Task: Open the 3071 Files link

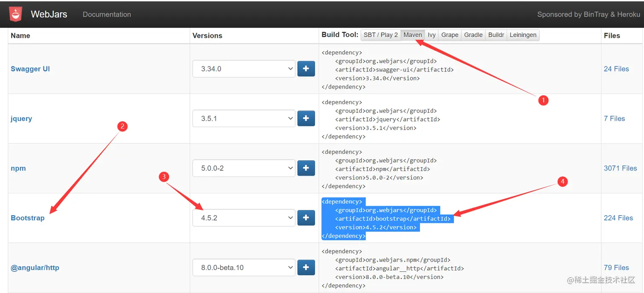Action: tap(620, 168)
